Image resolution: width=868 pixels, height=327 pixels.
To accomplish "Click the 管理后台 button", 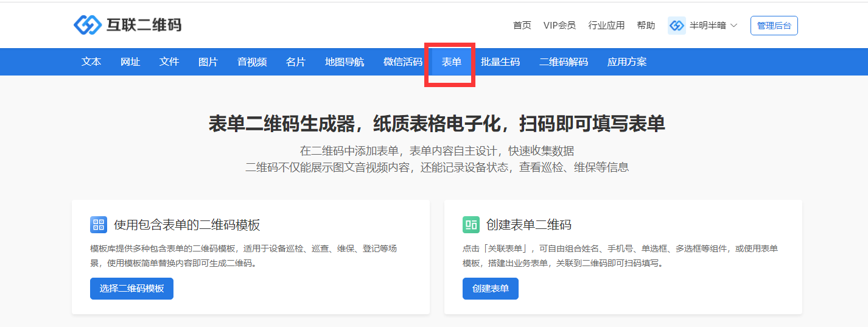I will (x=774, y=26).
